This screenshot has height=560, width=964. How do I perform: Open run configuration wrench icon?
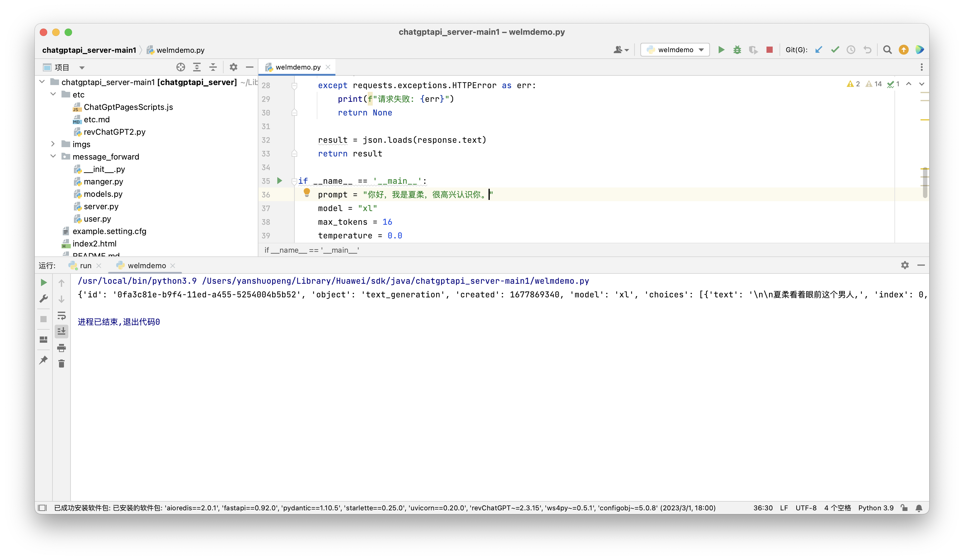43,299
